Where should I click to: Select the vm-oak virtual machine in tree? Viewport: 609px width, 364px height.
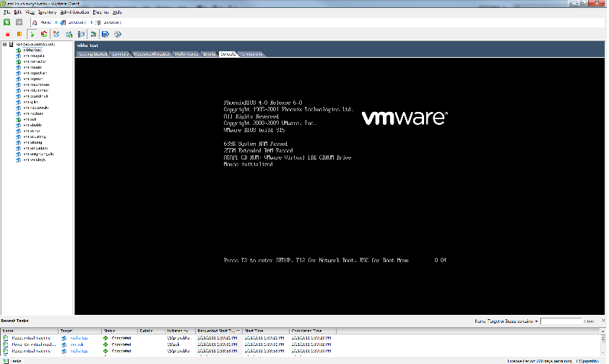click(30, 119)
